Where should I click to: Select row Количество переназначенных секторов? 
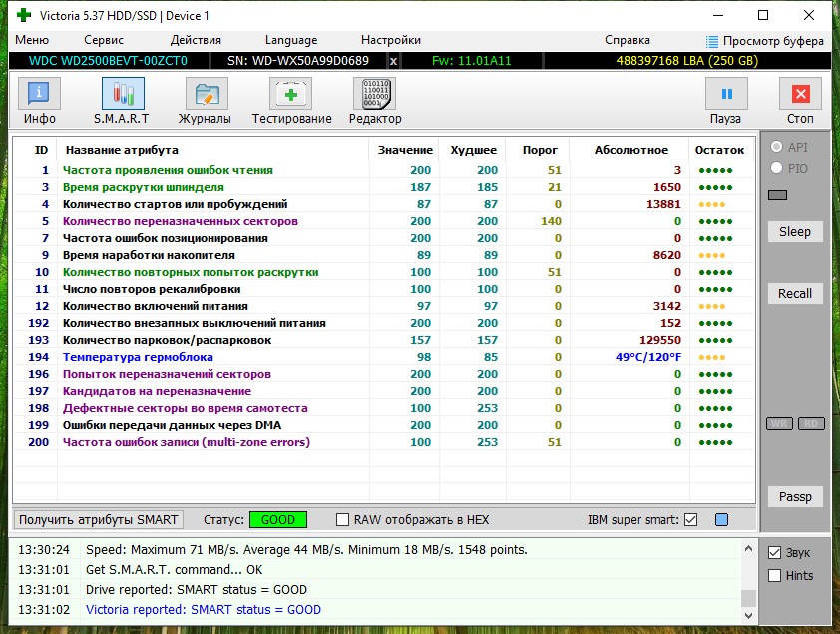383,221
